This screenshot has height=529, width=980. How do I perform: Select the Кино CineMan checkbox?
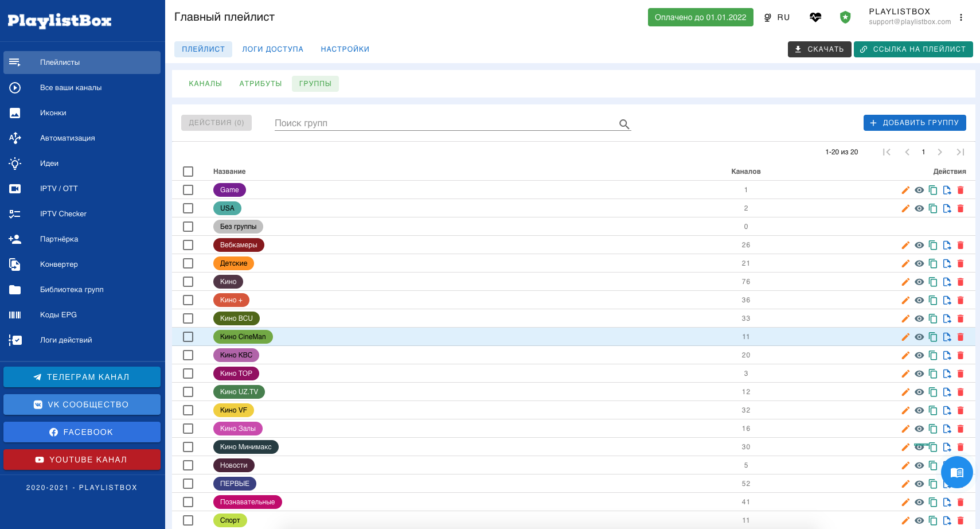click(188, 337)
